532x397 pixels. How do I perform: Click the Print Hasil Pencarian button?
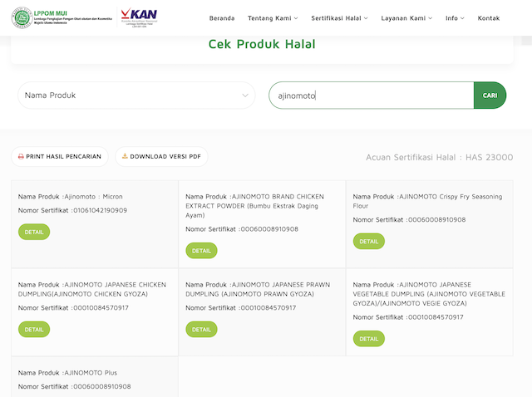click(x=60, y=156)
